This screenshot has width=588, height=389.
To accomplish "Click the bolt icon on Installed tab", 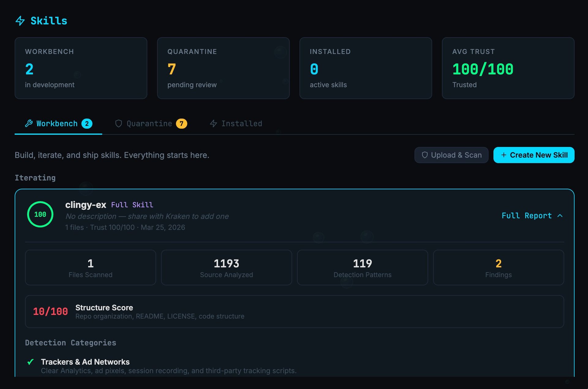I will click(x=213, y=123).
